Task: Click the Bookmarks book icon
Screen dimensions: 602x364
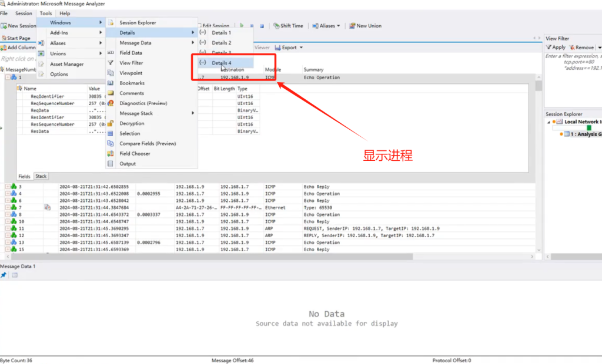Action: tap(111, 83)
